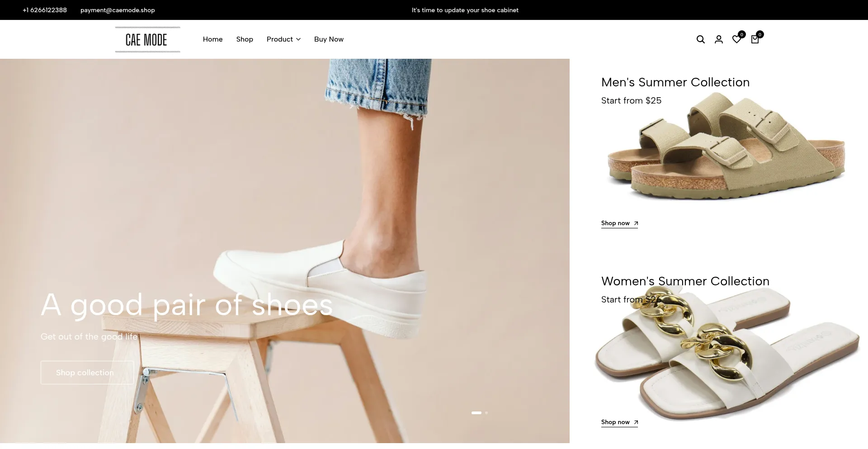Viewport: 868px width, 449px height.
Task: Click arrow icon beside Women's Shop now
Action: [x=636, y=422]
